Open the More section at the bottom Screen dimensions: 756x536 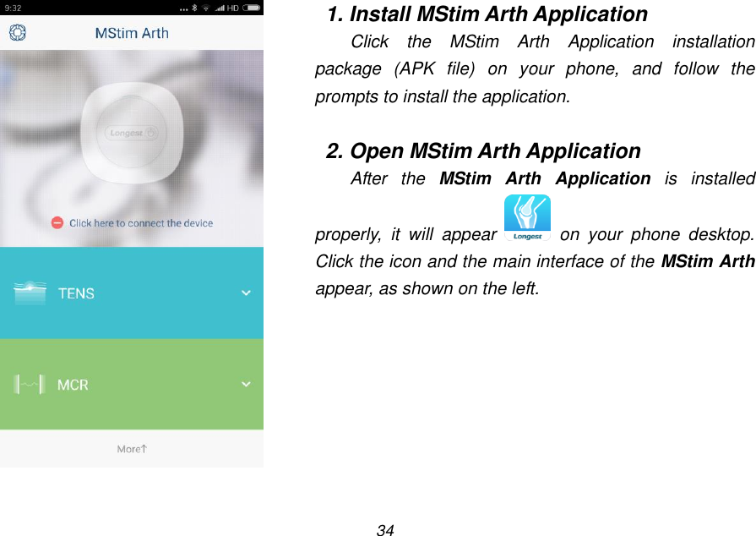point(132,449)
